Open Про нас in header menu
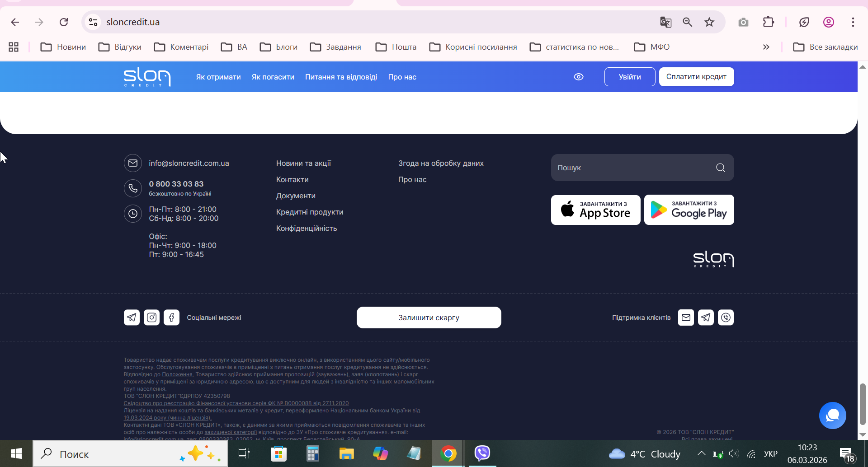Image resolution: width=868 pixels, height=467 pixels. tap(402, 77)
